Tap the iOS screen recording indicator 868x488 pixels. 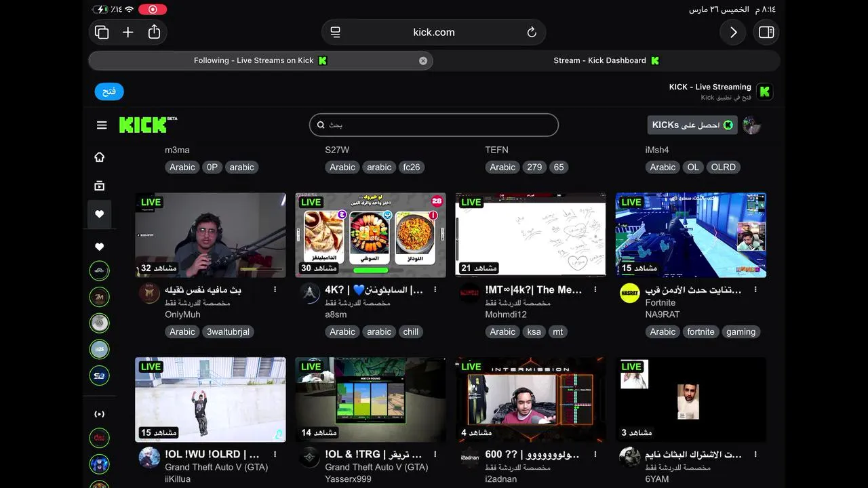coord(153,9)
